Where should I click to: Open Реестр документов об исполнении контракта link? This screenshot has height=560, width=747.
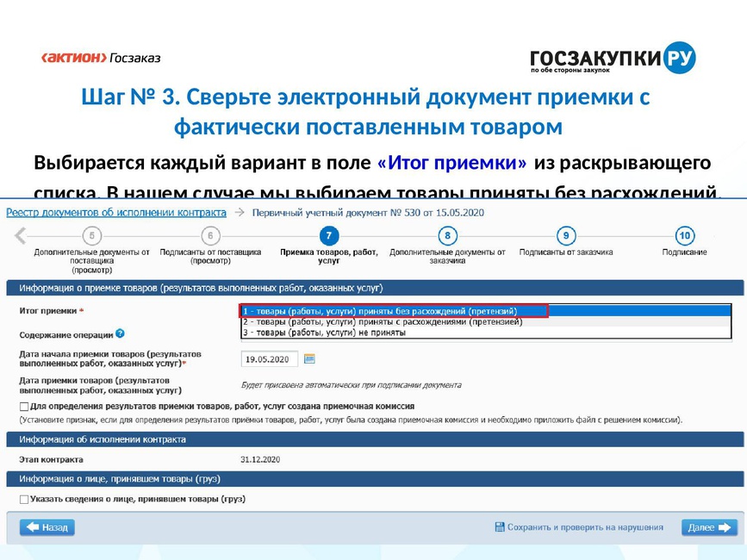pyautogui.click(x=116, y=213)
